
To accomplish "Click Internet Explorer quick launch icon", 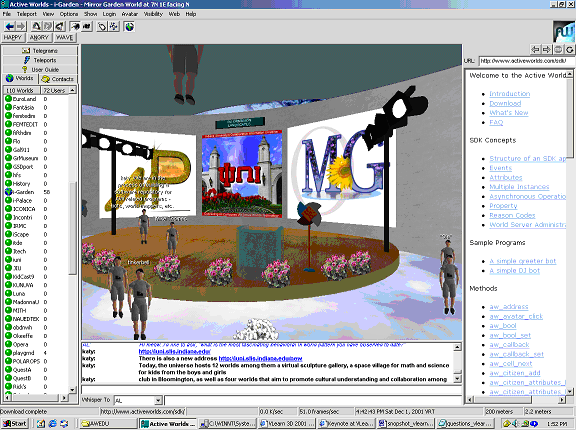I will coord(53,424).
